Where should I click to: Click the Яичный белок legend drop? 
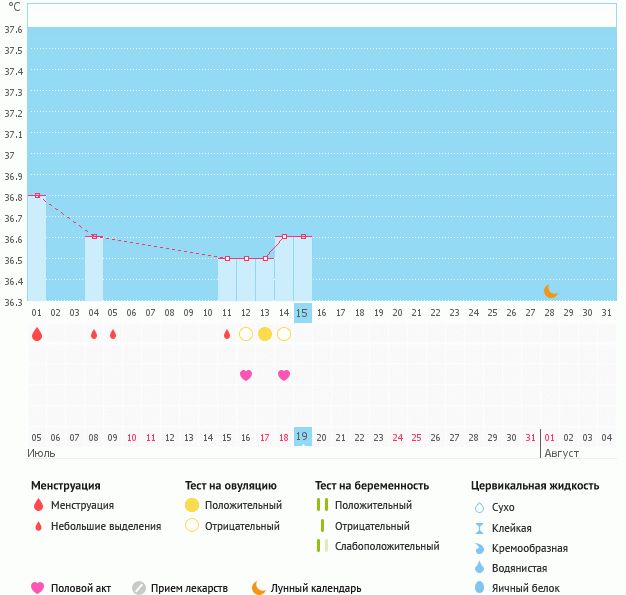pyautogui.click(x=480, y=588)
